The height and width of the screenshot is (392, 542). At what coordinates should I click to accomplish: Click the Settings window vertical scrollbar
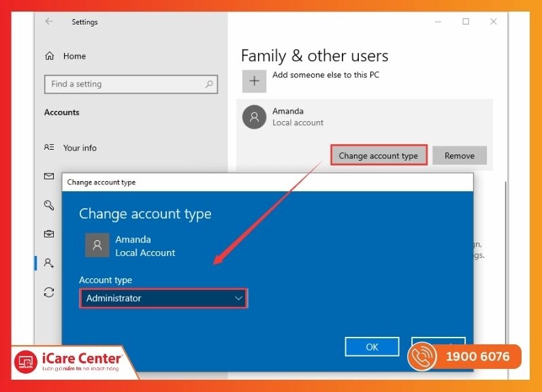pos(506,263)
